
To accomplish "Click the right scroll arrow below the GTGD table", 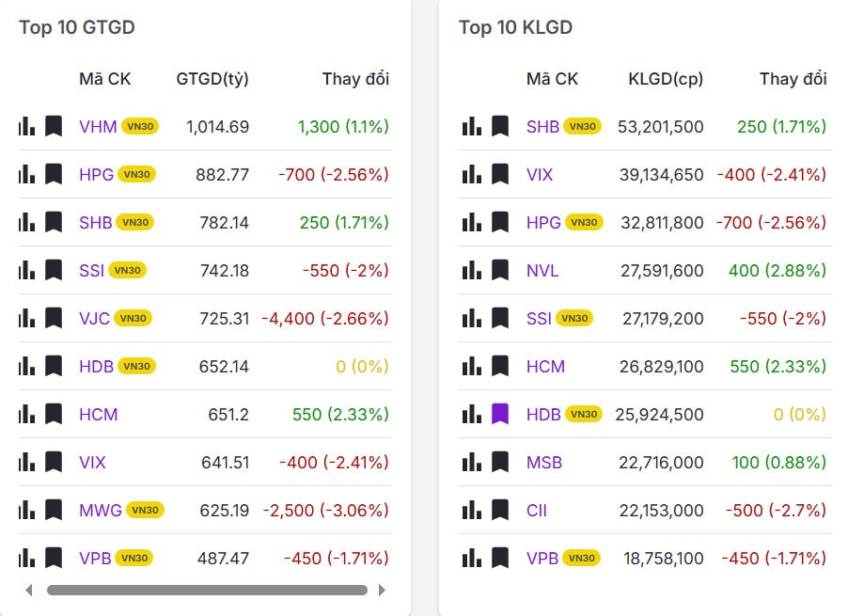I will [381, 591].
